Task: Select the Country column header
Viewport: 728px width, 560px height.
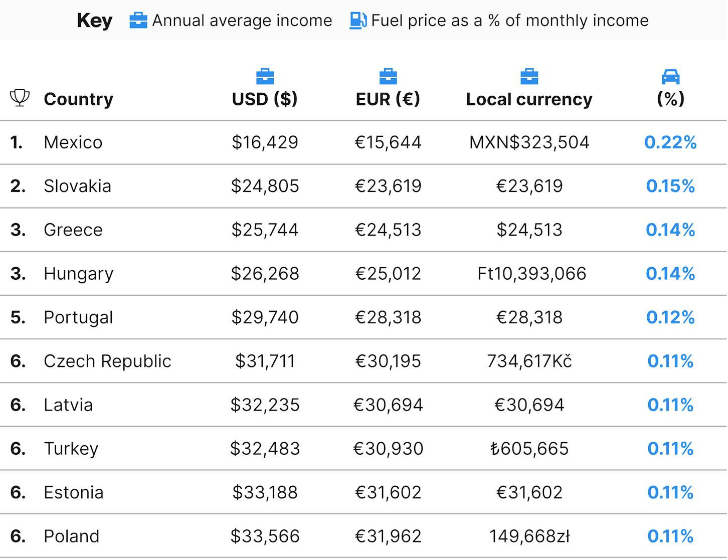Action: coord(78,99)
